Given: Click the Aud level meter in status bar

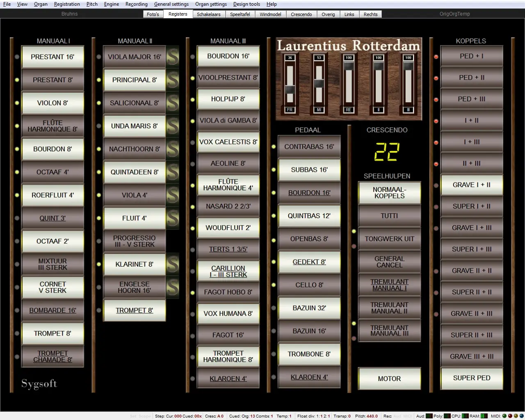Looking at the screenshot, I should pyautogui.click(x=429, y=416).
